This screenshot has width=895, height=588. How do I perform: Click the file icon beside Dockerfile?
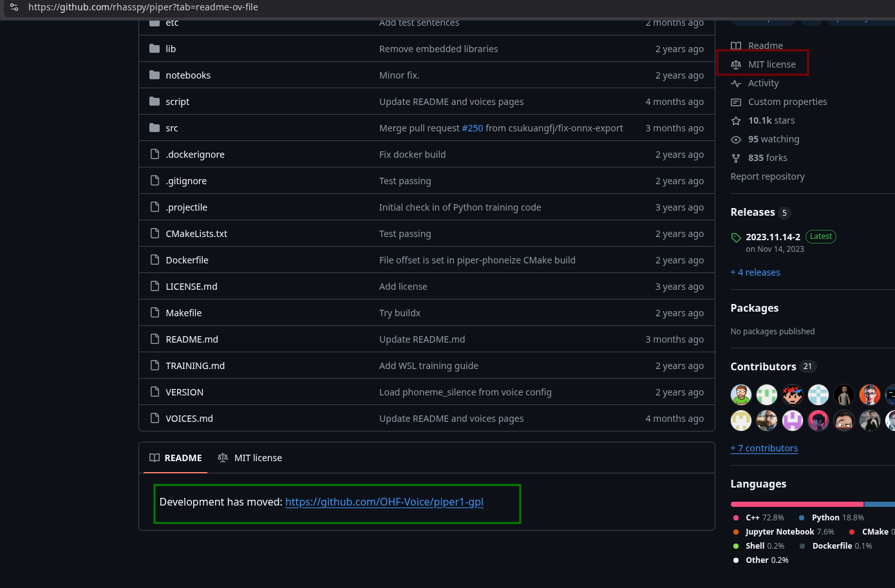pos(155,260)
